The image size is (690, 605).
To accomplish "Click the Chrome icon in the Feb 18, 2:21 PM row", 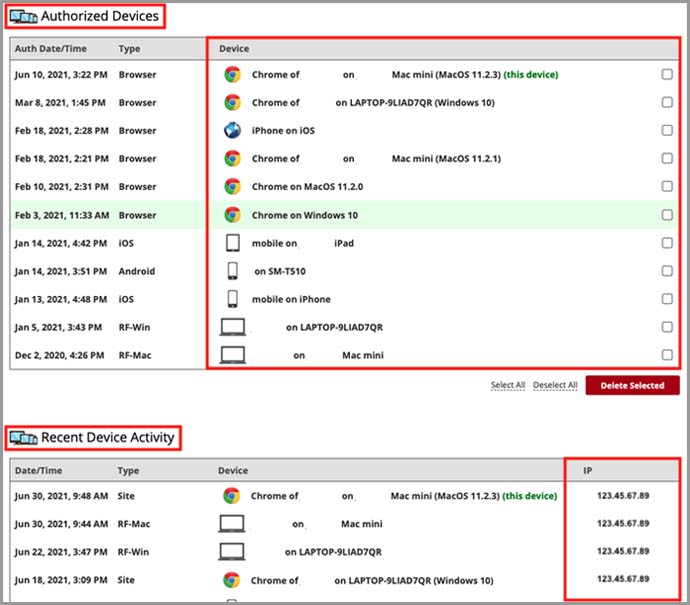I will [232, 158].
